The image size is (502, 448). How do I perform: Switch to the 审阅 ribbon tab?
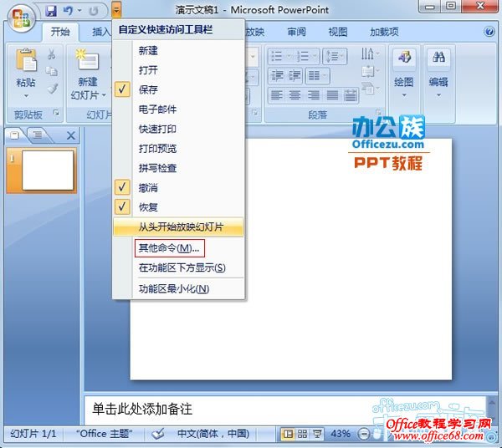[x=296, y=32]
